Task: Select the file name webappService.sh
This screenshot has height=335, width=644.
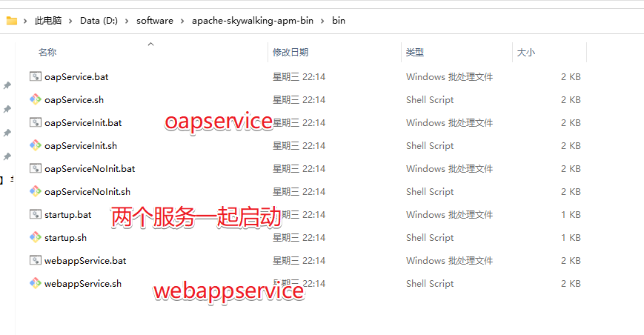Action: 82,284
